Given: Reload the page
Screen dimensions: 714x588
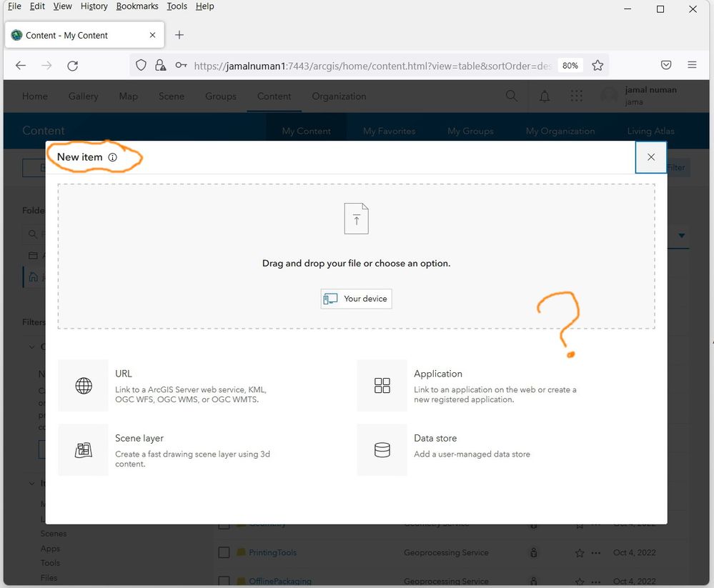Looking at the screenshot, I should click(72, 66).
